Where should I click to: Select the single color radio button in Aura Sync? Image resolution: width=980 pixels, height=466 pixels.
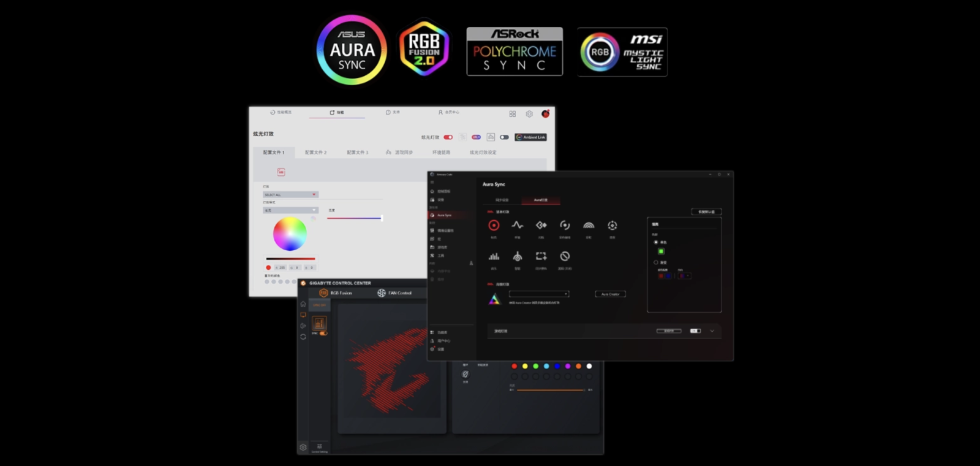pyautogui.click(x=656, y=242)
